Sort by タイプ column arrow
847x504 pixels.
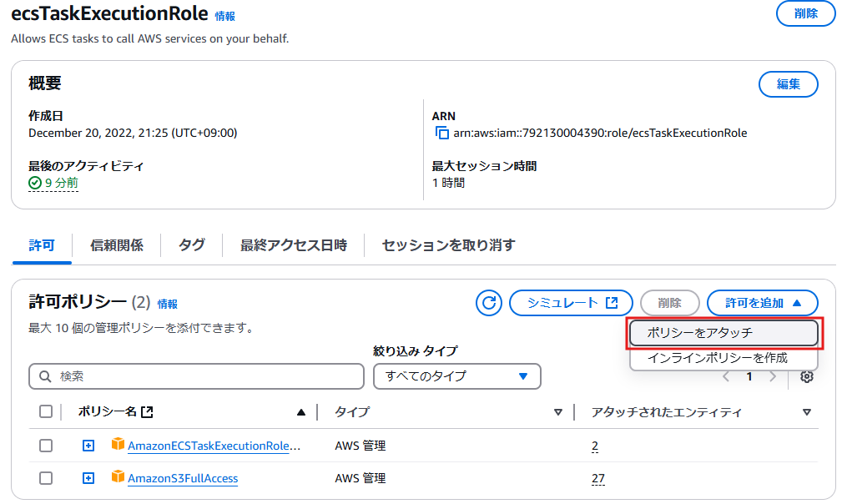[558, 413]
